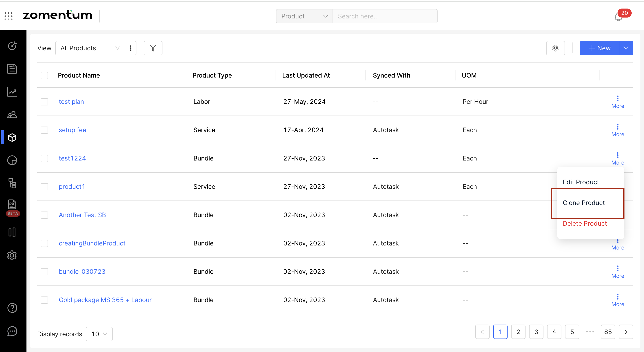Screen dimensions: 644x352
Task: Open the apps grid launcher icon
Action: [9, 16]
